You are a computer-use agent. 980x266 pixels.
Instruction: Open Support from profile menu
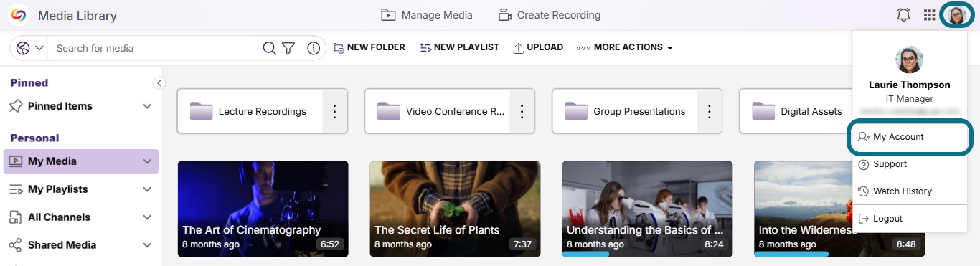tap(910, 164)
